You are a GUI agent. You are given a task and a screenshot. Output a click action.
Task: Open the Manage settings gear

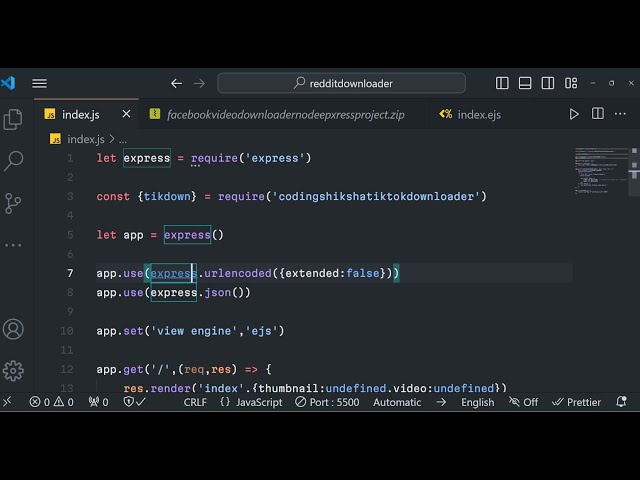[13, 370]
